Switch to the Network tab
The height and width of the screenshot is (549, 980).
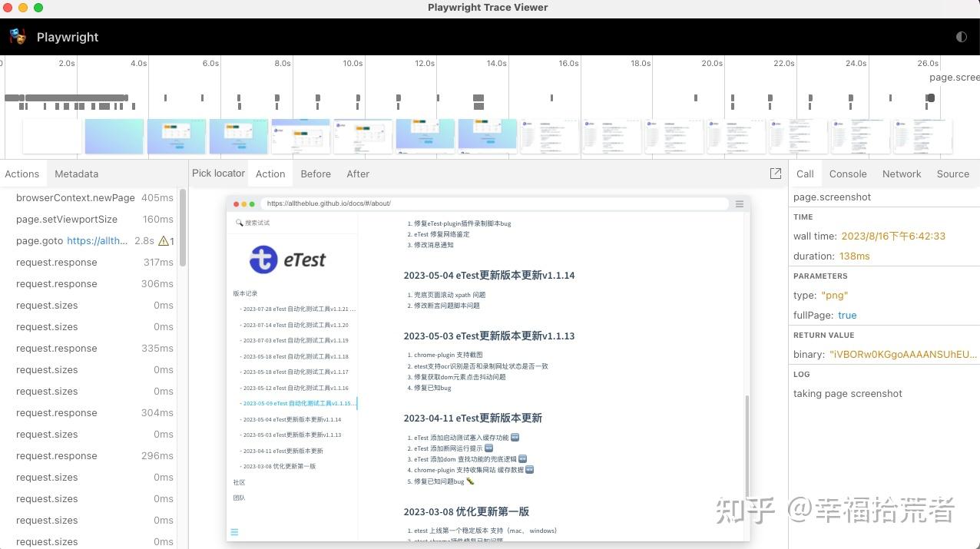[901, 174]
